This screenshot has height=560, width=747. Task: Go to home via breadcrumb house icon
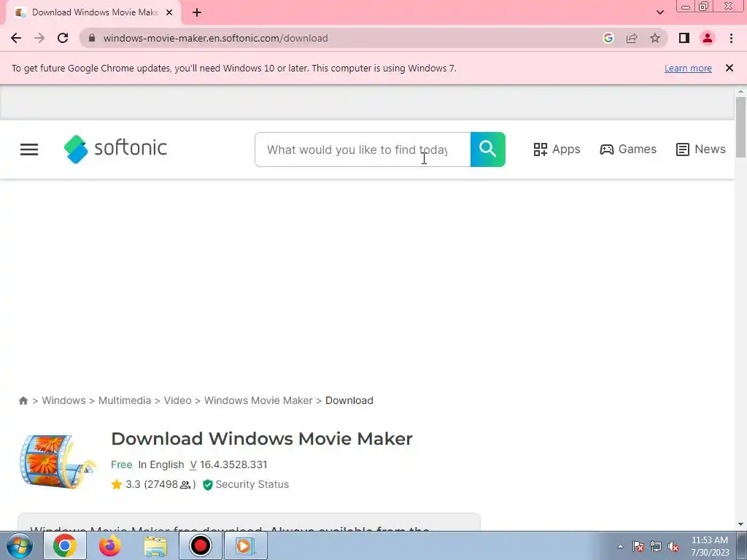[x=23, y=400]
